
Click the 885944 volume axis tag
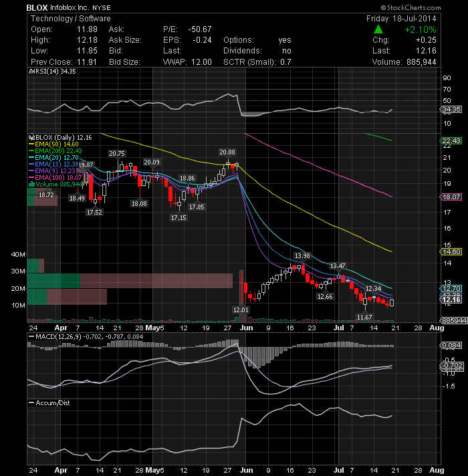point(454,321)
